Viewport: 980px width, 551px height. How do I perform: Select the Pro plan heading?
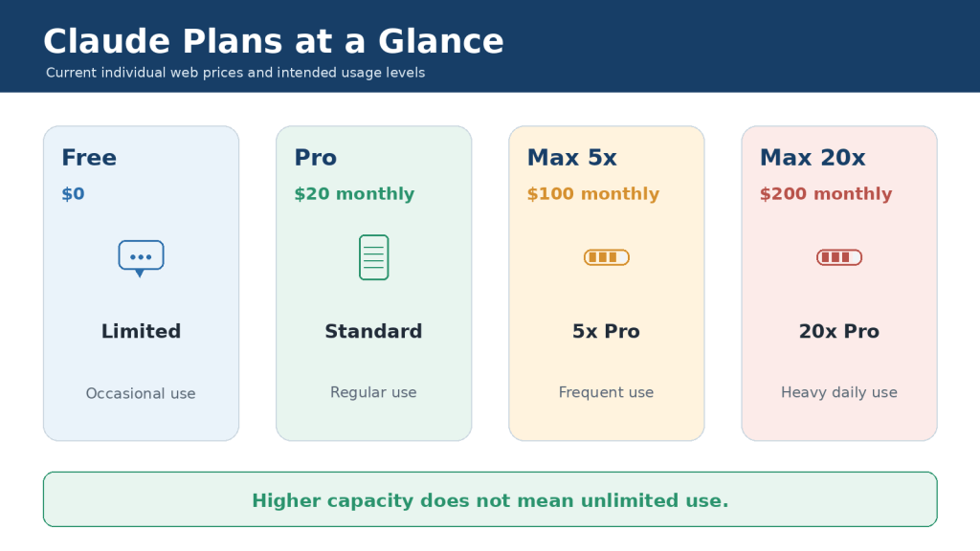316,158
